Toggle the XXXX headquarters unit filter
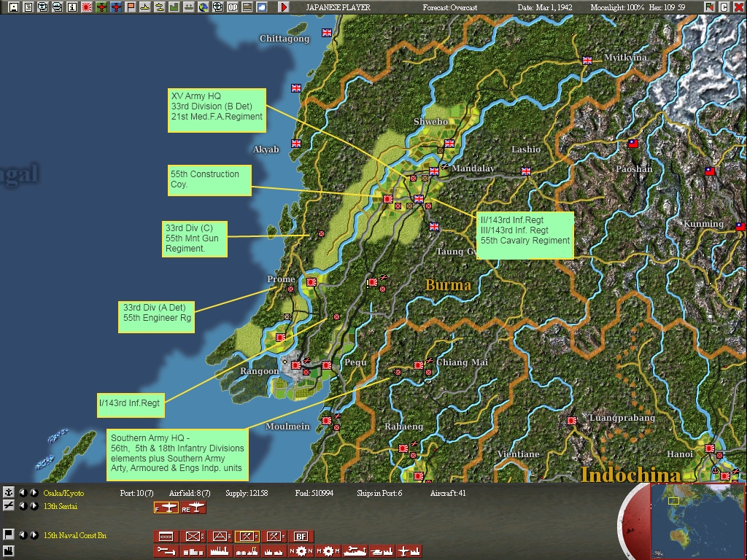747x560 pixels. coord(166,537)
